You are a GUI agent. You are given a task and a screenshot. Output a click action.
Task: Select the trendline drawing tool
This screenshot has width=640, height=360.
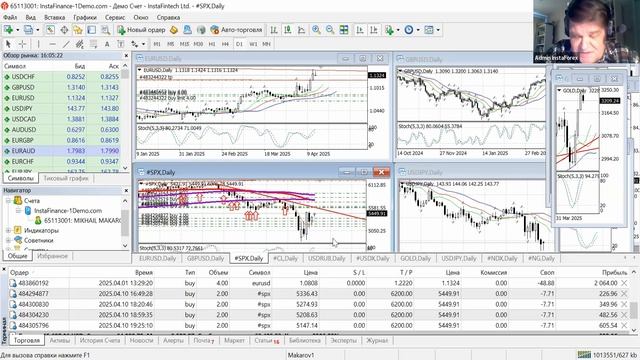click(x=66, y=44)
